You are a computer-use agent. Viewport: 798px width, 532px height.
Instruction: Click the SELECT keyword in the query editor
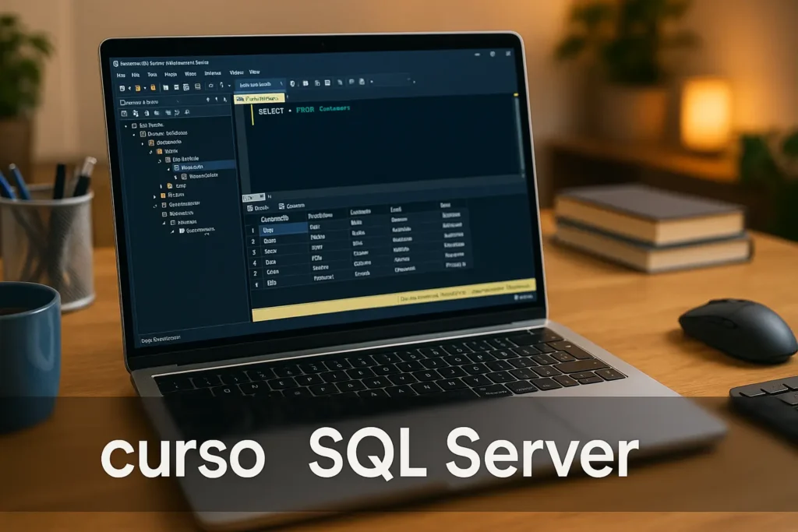pyautogui.click(x=270, y=111)
